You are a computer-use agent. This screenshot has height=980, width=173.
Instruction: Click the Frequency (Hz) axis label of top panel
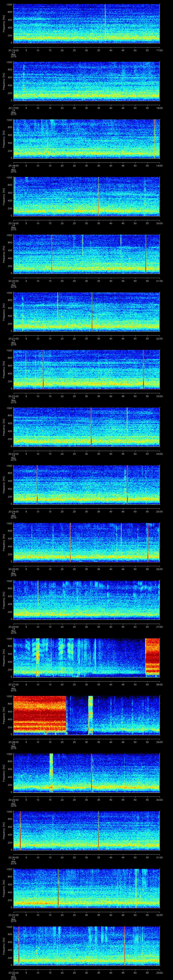pos(3,24)
